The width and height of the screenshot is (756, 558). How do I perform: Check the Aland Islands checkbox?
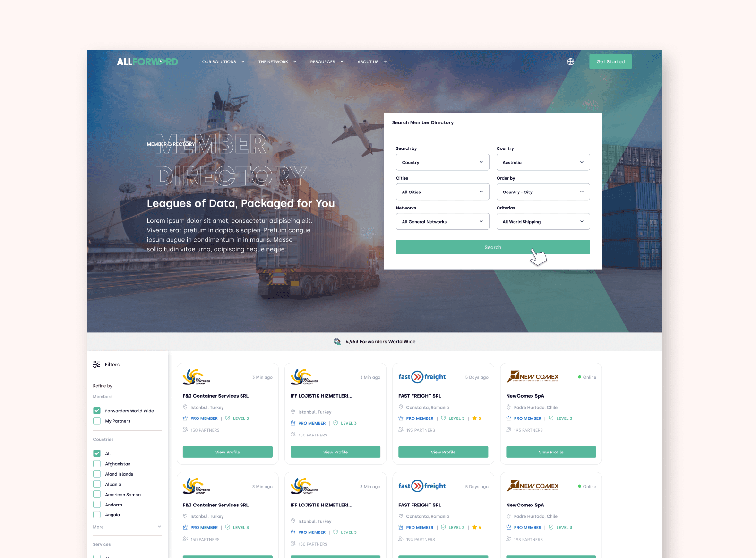[97, 474]
